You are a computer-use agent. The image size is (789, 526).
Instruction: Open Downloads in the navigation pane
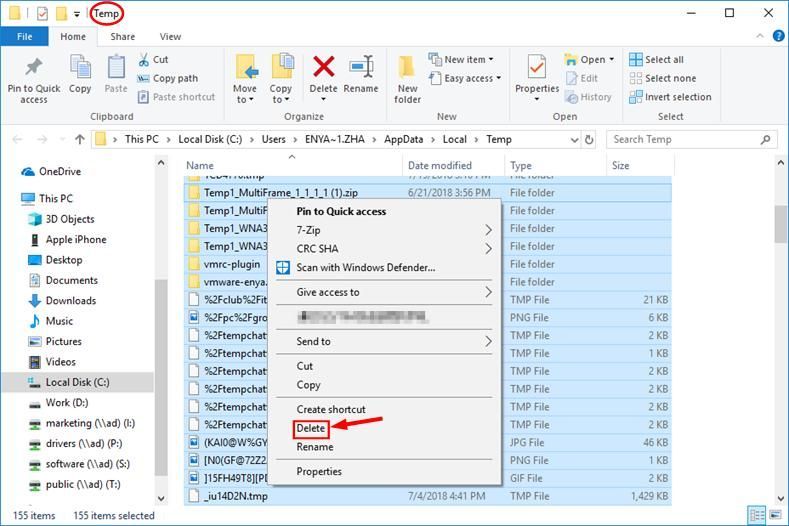(x=62, y=300)
